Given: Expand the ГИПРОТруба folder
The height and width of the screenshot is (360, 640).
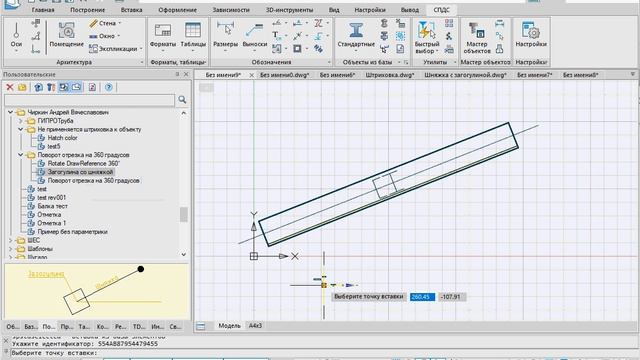Looking at the screenshot, I should (20, 121).
